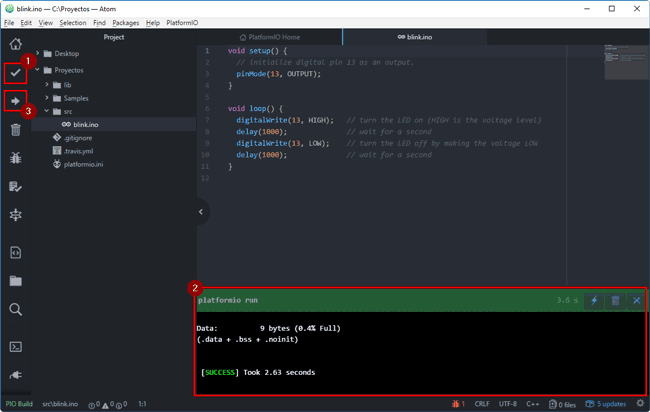Image resolution: width=650 pixels, height=412 pixels.
Task: Click the lightning bolt icon in build panel
Action: (x=594, y=301)
